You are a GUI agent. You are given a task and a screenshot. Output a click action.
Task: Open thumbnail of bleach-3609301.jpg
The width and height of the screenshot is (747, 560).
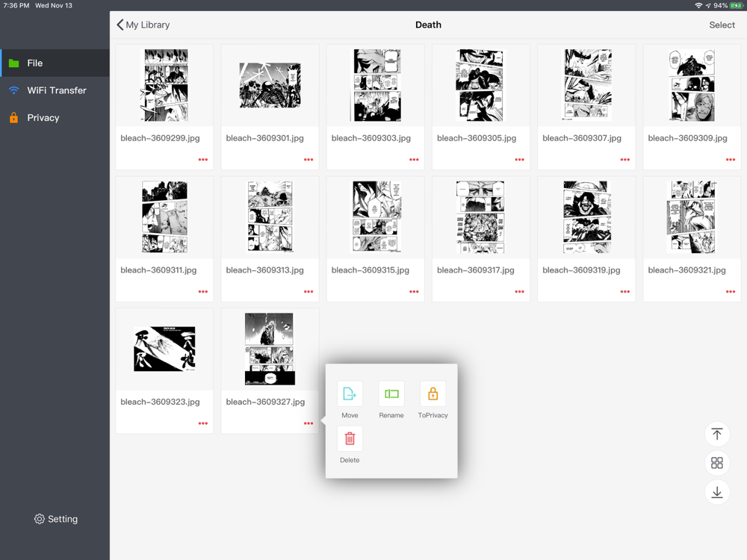(270, 85)
